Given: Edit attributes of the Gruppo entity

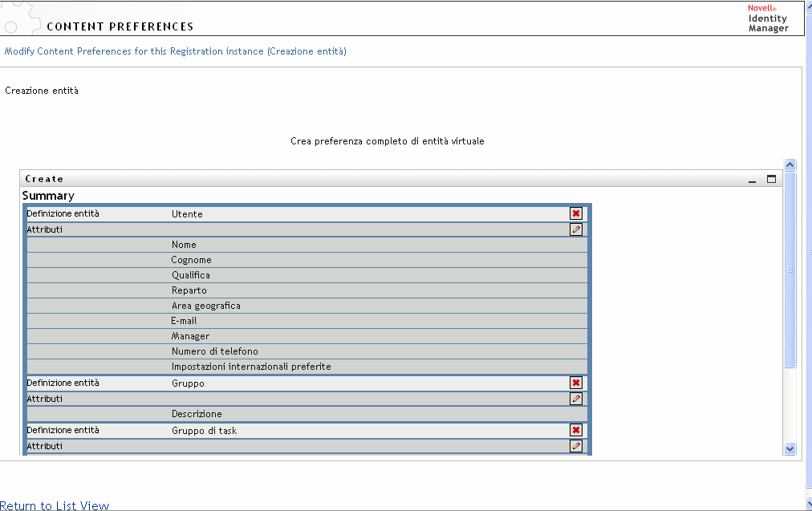Looking at the screenshot, I should pos(576,399).
